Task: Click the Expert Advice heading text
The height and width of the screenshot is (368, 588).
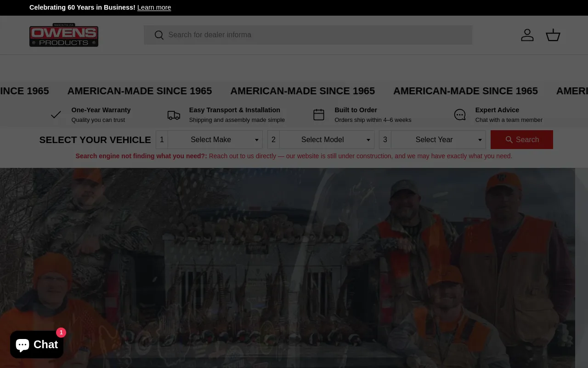Action: (x=497, y=110)
